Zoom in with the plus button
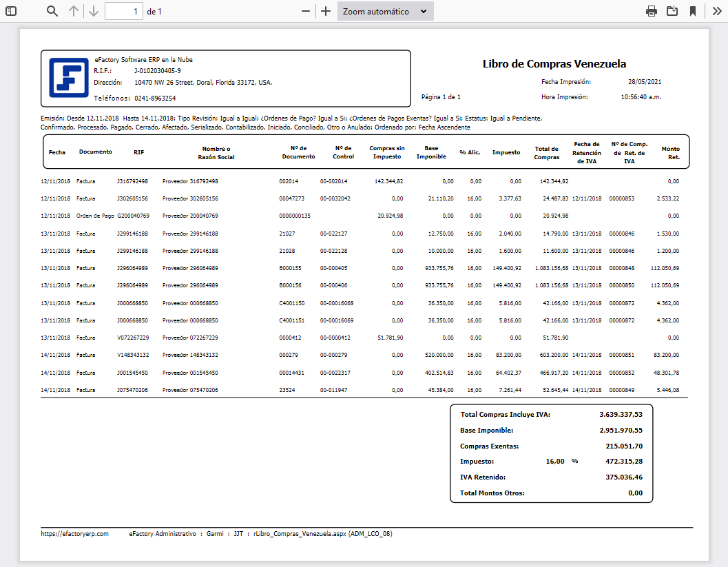Screen dimensions: 728x567 (x=326, y=11)
